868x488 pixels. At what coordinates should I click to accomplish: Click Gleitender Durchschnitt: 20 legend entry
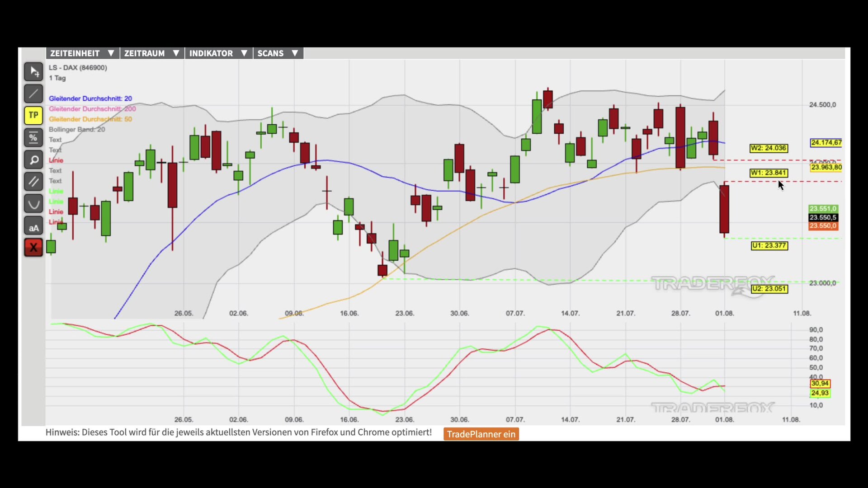coord(90,99)
